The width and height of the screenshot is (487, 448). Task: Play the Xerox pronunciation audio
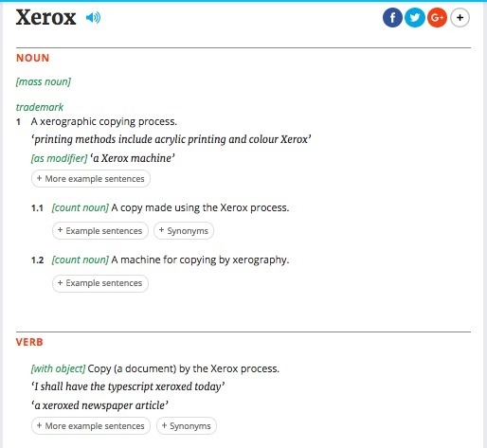(93, 18)
